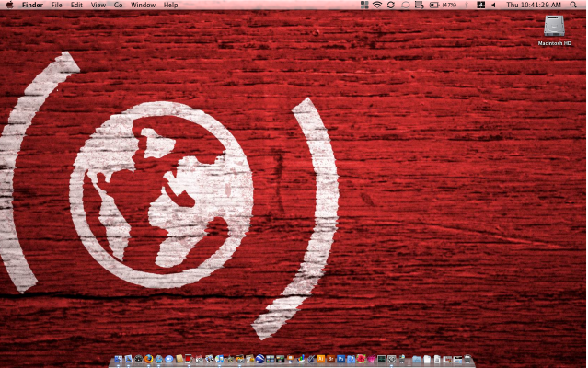Open the View menu

(x=98, y=5)
